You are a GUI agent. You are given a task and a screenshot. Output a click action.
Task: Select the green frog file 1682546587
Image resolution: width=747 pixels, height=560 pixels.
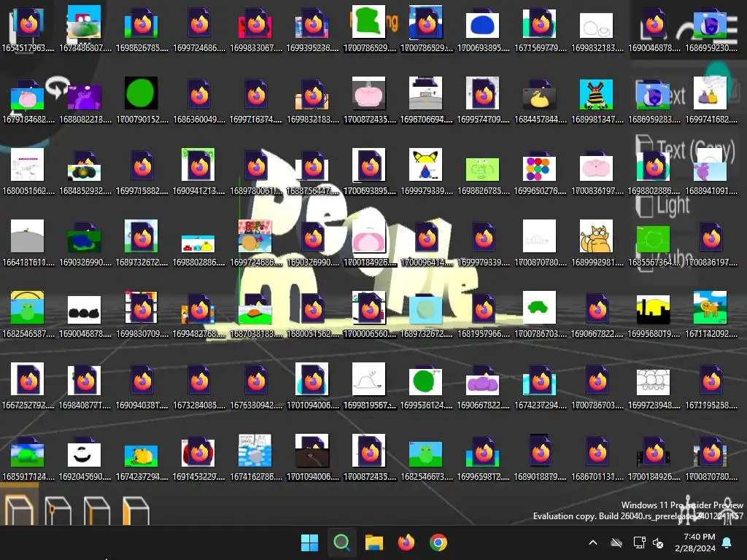(x=28, y=314)
